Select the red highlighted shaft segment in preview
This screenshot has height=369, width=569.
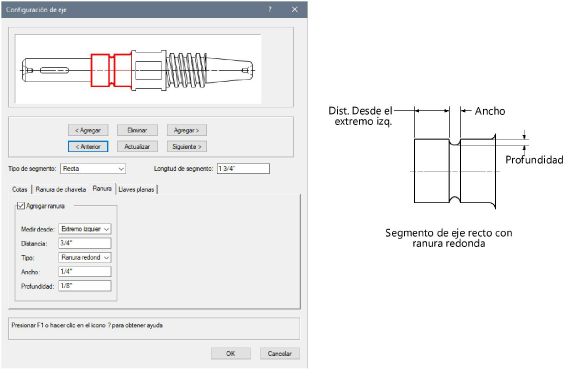(x=111, y=70)
